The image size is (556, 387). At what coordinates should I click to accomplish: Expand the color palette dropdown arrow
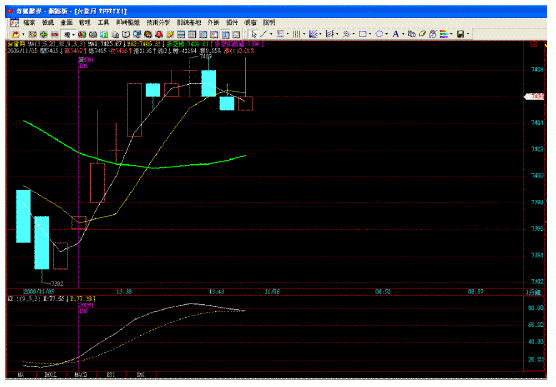click(451, 34)
